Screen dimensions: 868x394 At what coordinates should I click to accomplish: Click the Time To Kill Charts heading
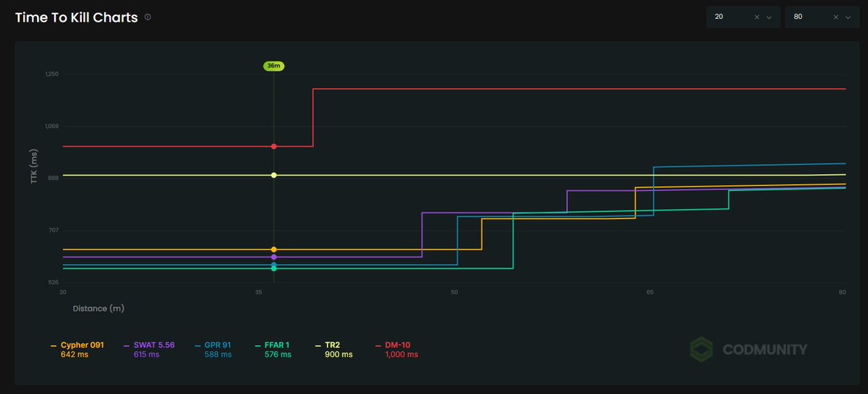(77, 17)
